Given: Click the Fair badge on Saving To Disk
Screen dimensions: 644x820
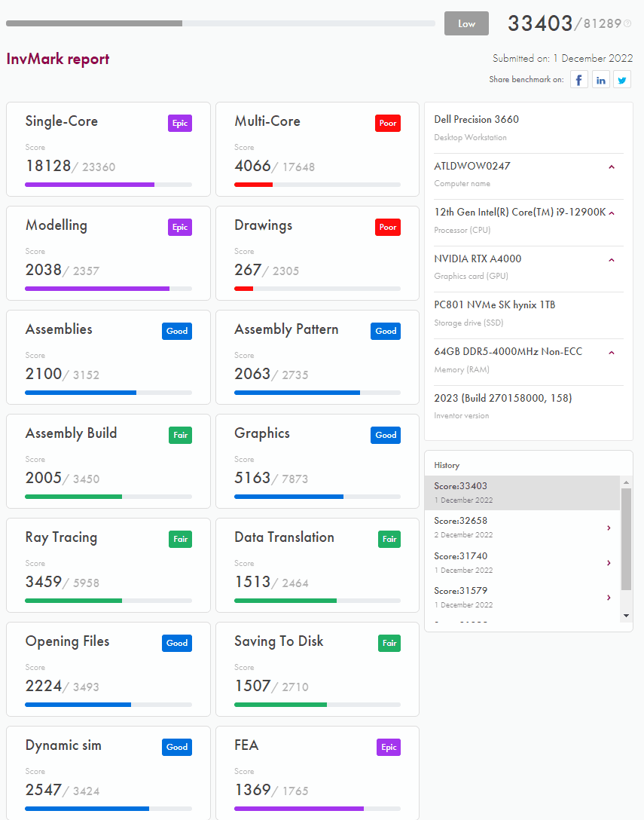Looking at the screenshot, I should pyautogui.click(x=389, y=643).
